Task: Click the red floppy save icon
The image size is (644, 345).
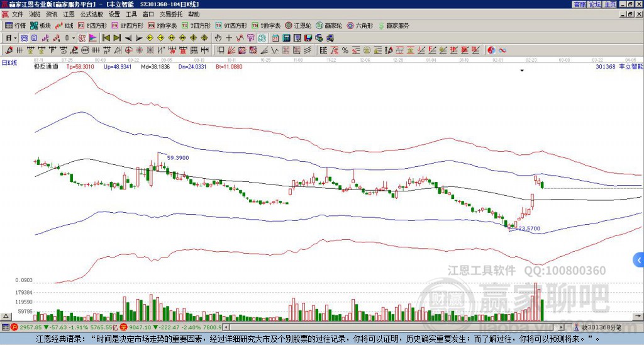Action: [x=308, y=38]
